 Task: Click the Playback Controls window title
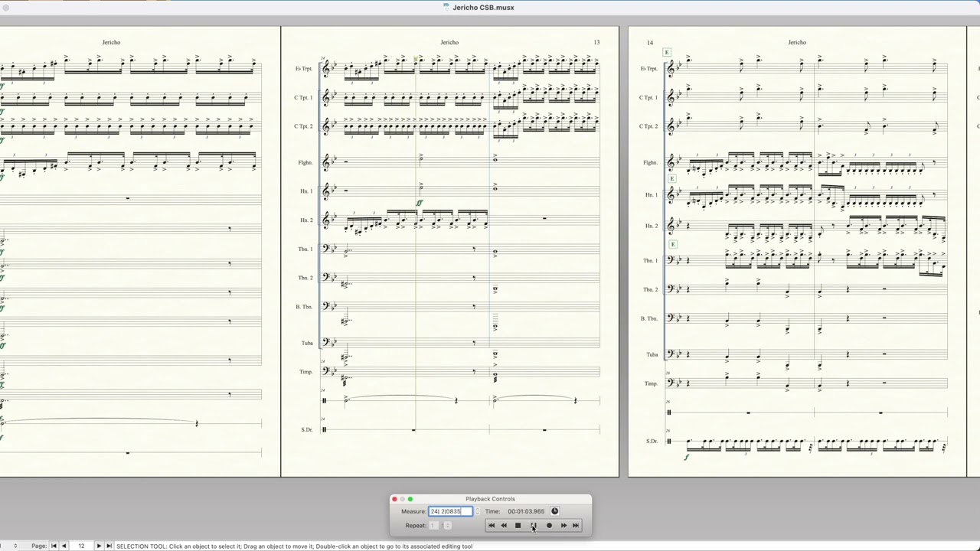tap(490, 499)
